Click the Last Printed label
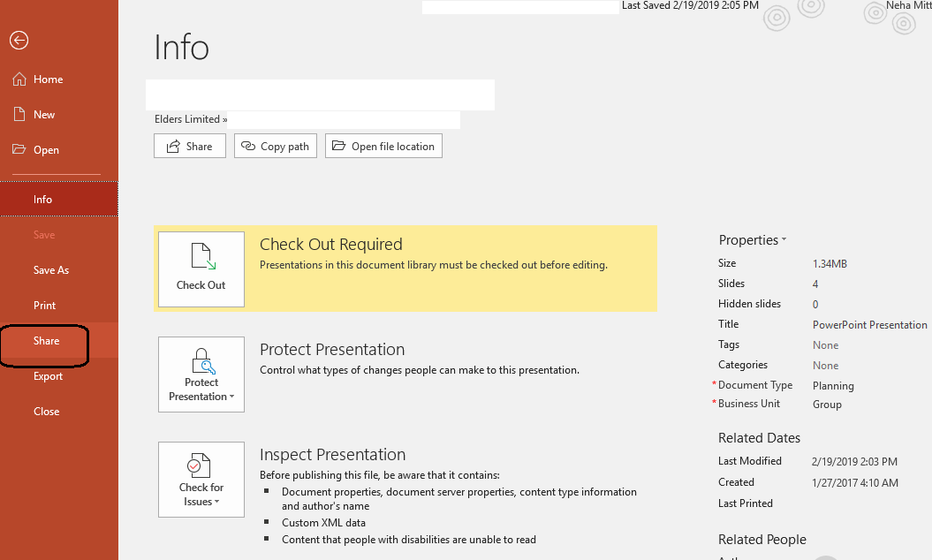932x560 pixels. coord(746,503)
